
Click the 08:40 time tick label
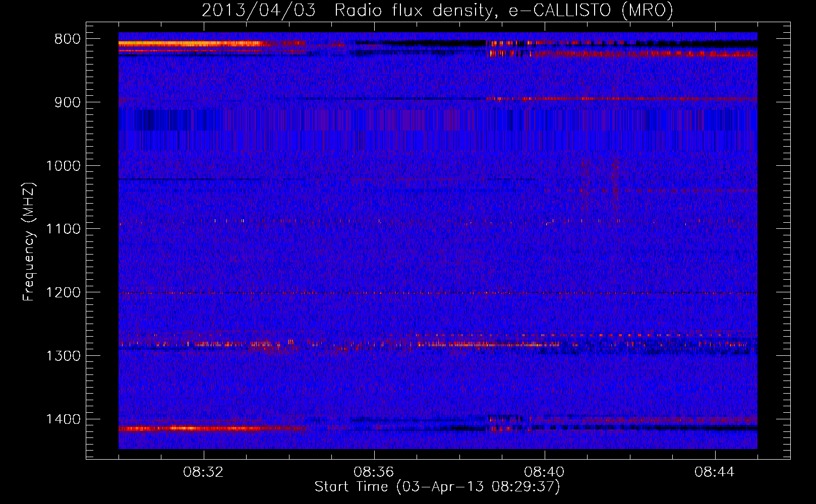click(544, 472)
